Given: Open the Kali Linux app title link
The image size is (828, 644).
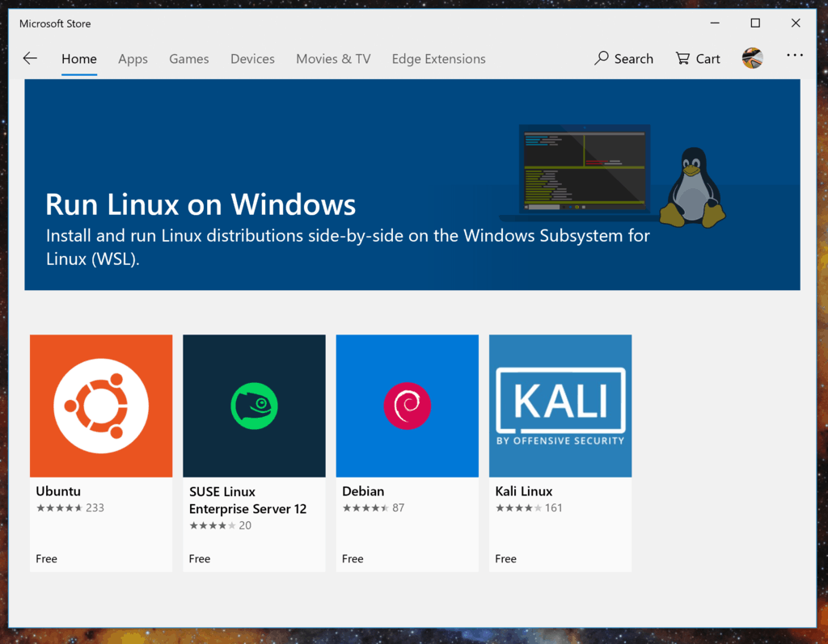Looking at the screenshot, I should pos(524,491).
